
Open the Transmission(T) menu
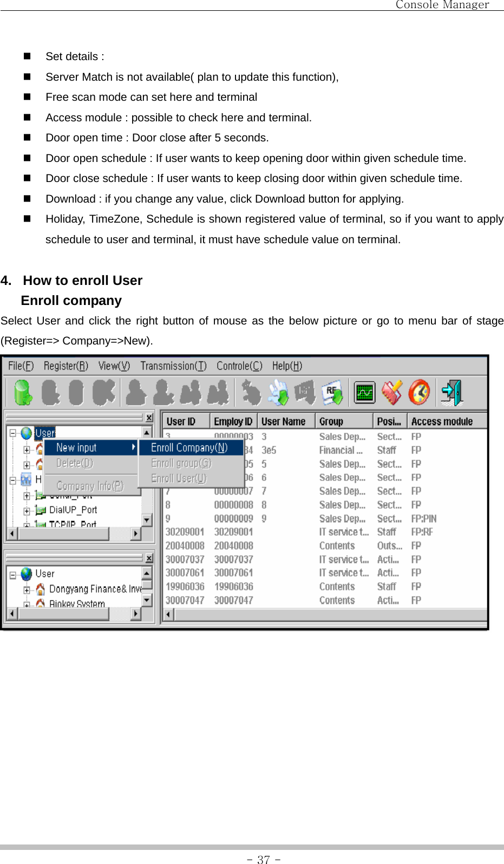pos(173,366)
